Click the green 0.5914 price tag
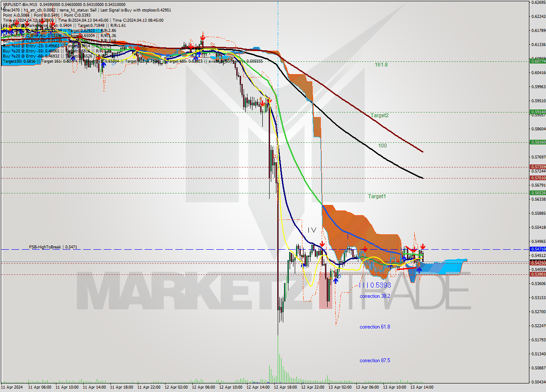546x392 pixels. (537, 112)
